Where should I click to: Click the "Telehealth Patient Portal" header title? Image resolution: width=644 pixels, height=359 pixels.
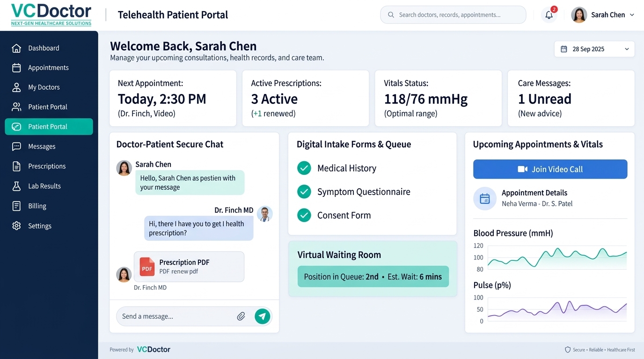(x=173, y=15)
